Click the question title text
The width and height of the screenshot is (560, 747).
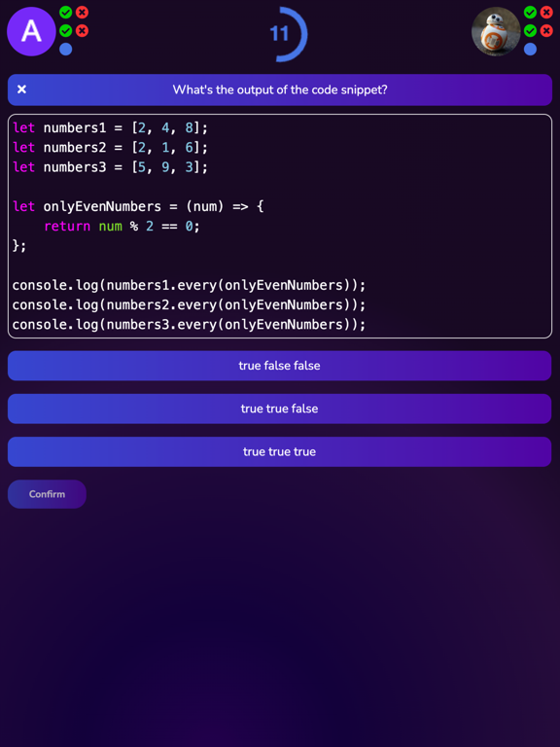point(280,89)
